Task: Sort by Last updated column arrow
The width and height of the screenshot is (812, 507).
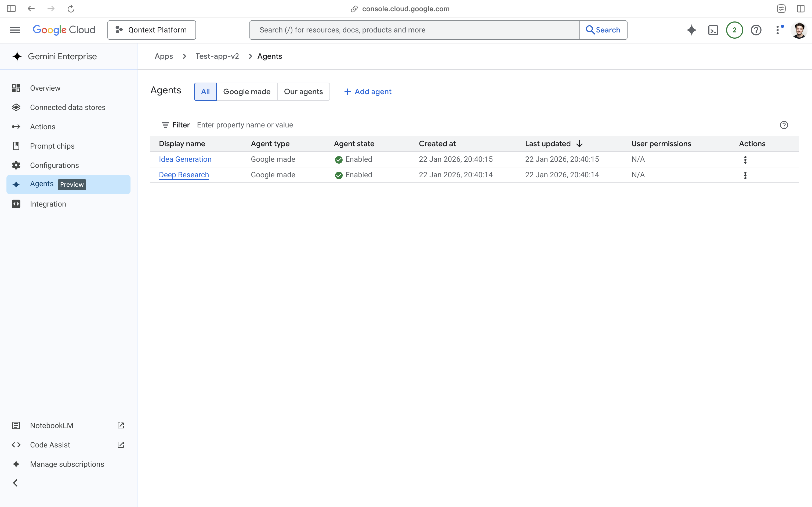Action: [x=579, y=144]
